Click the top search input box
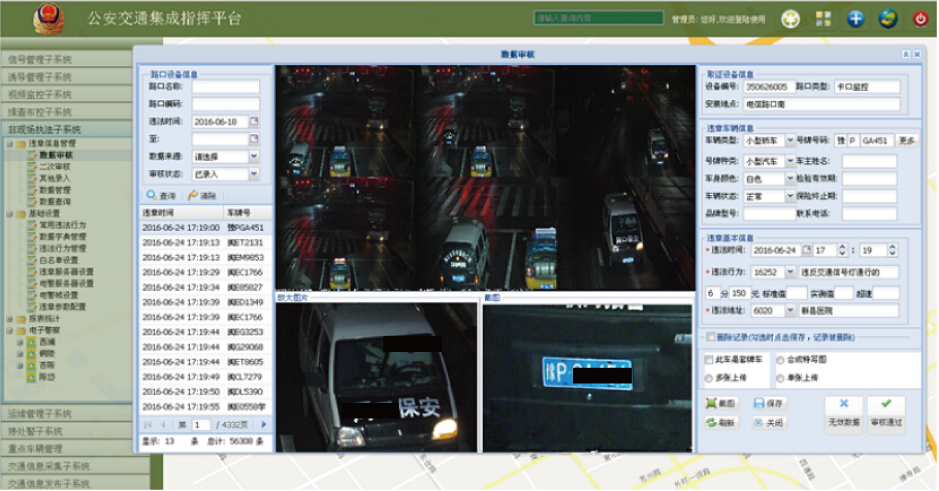This screenshot has height=491, width=939. tap(598, 18)
